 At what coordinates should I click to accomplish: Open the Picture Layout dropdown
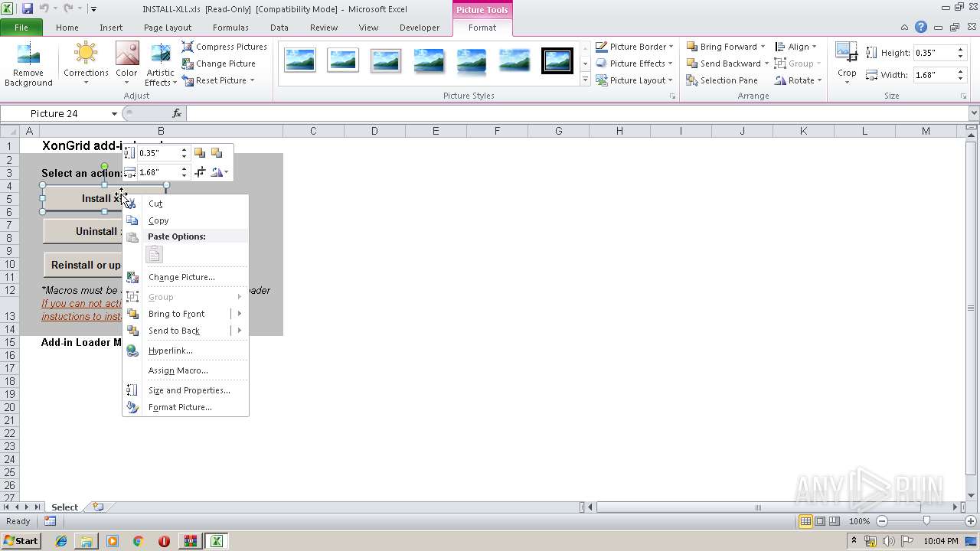635,80
